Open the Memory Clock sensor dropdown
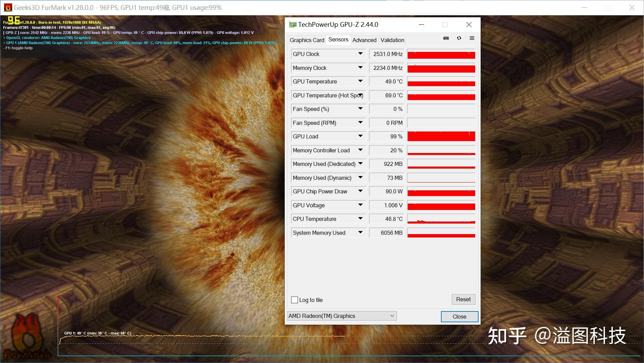The image size is (644, 363). click(x=360, y=68)
